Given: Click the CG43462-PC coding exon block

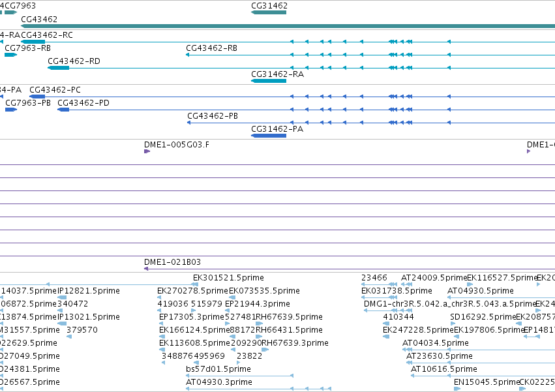Looking at the screenshot, I should tap(37, 97).
